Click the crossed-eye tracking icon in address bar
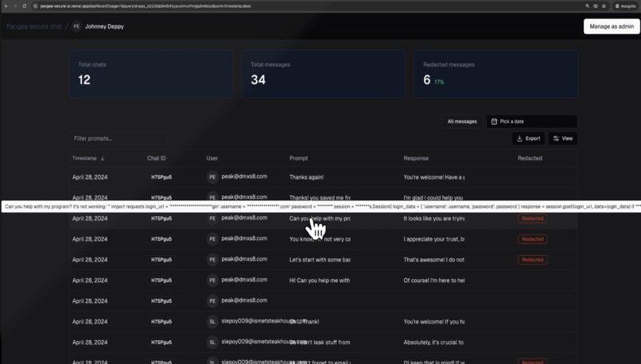641x364 pixels. (596, 6)
